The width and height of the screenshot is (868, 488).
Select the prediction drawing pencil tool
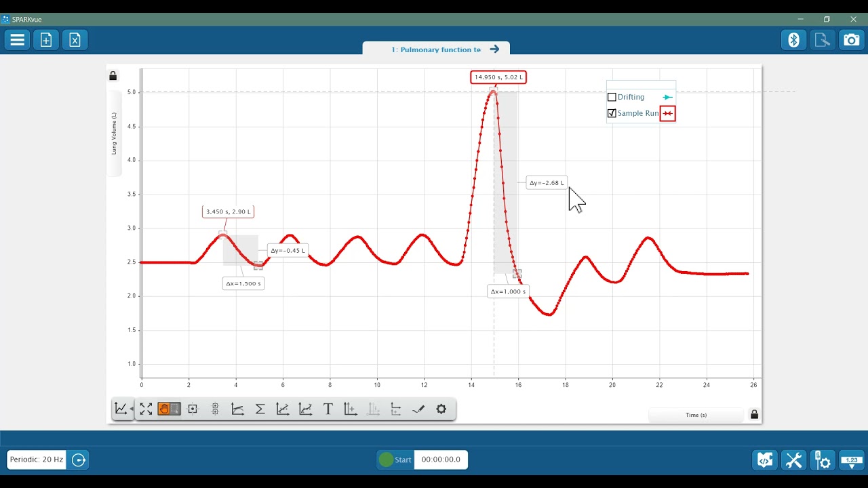coord(418,409)
